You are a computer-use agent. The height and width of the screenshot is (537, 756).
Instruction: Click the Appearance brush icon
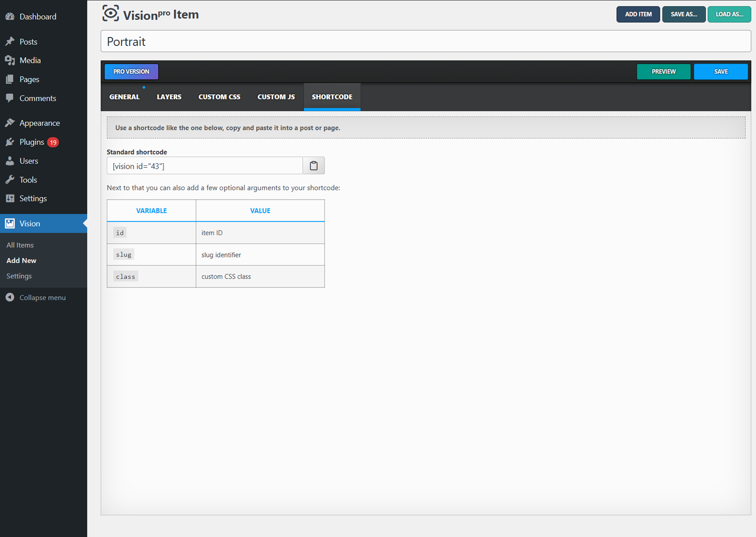10,123
